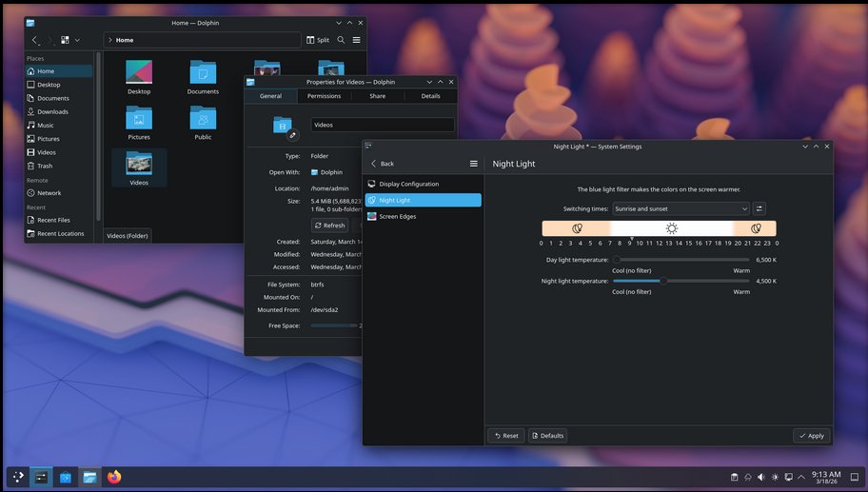Launch Firefox from taskbar
The width and height of the screenshot is (868, 492).
(114, 477)
